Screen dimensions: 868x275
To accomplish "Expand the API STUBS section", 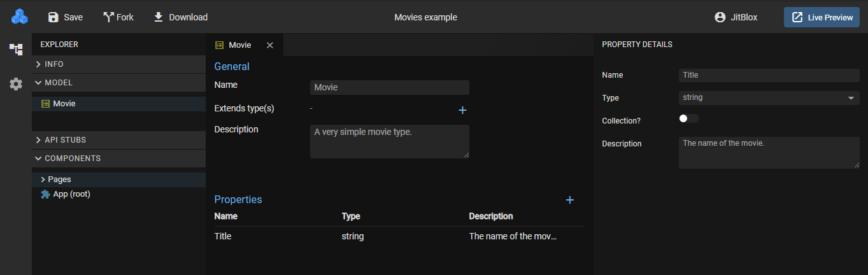I will [x=118, y=140].
